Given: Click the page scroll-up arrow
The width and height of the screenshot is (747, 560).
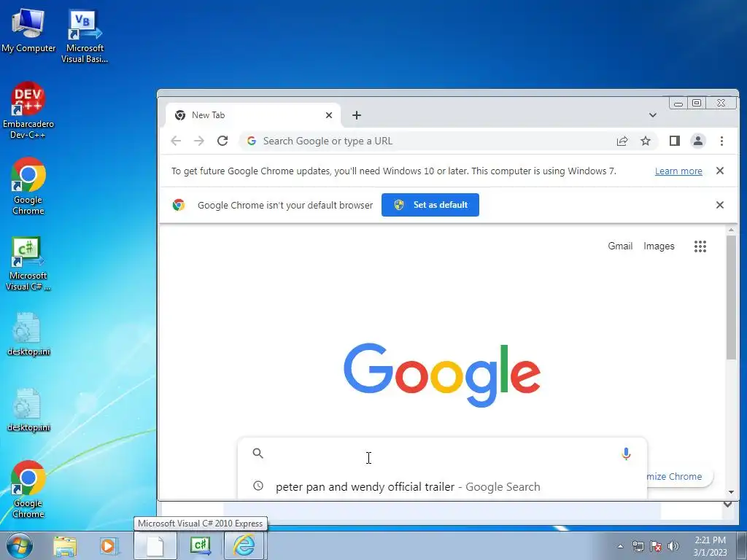Looking at the screenshot, I should click(x=731, y=230).
